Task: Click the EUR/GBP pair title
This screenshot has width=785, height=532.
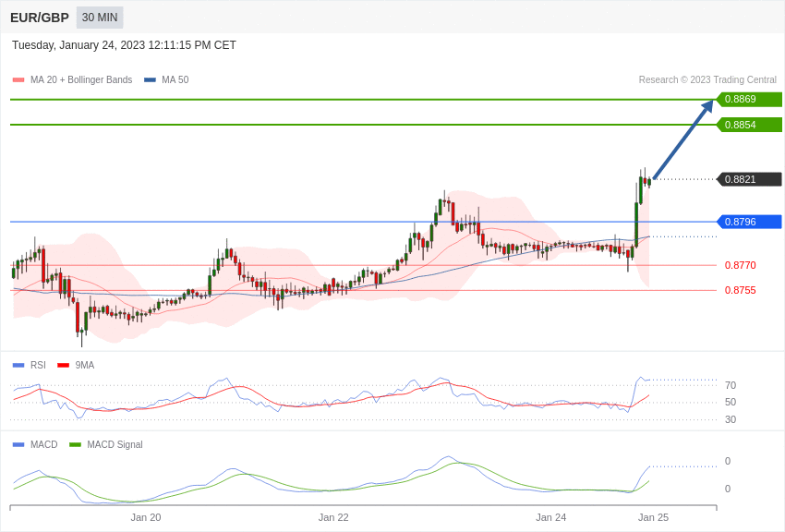Action: click(40, 18)
